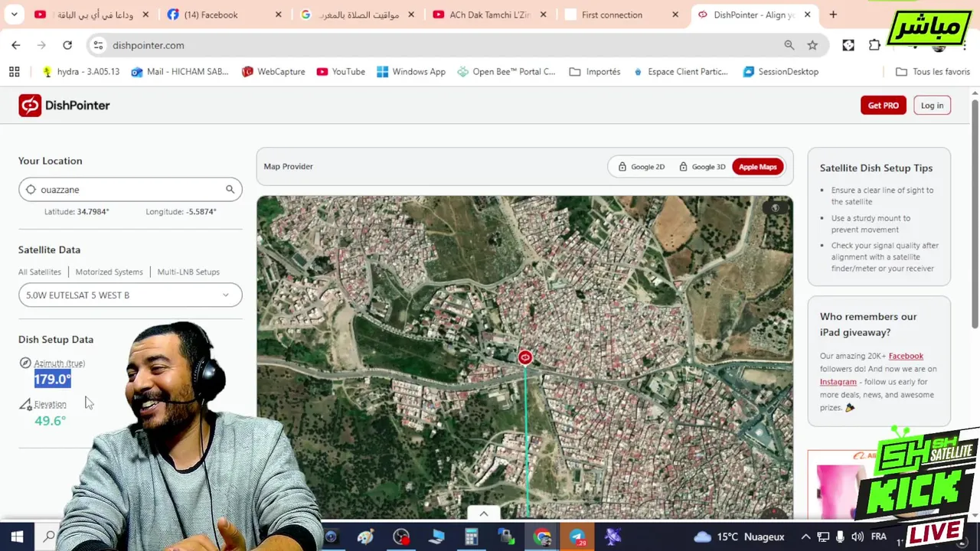
Task: Open a new browser tab
Action: point(833,15)
